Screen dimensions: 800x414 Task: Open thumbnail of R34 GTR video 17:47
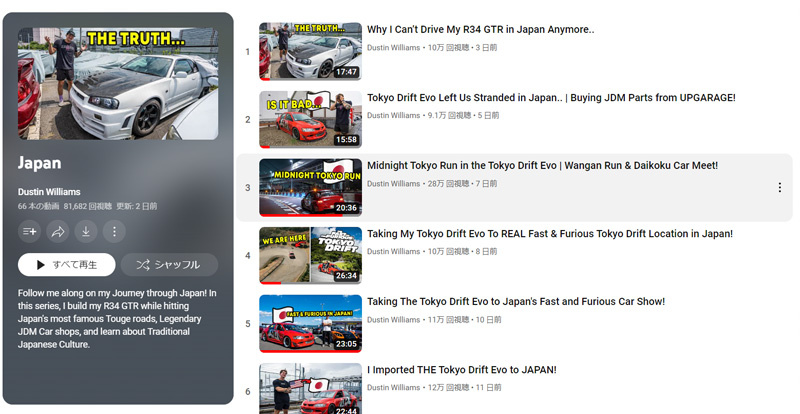coord(310,51)
